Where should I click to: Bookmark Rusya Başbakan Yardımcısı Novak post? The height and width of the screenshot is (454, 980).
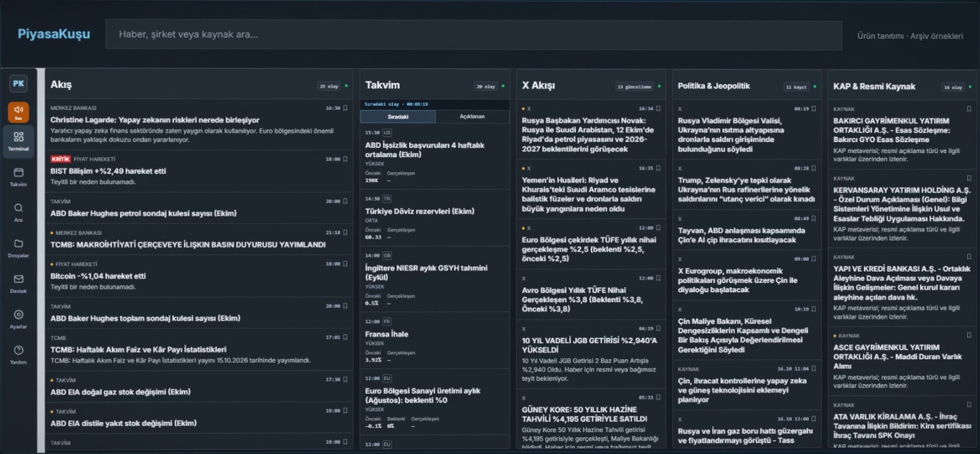pos(658,109)
